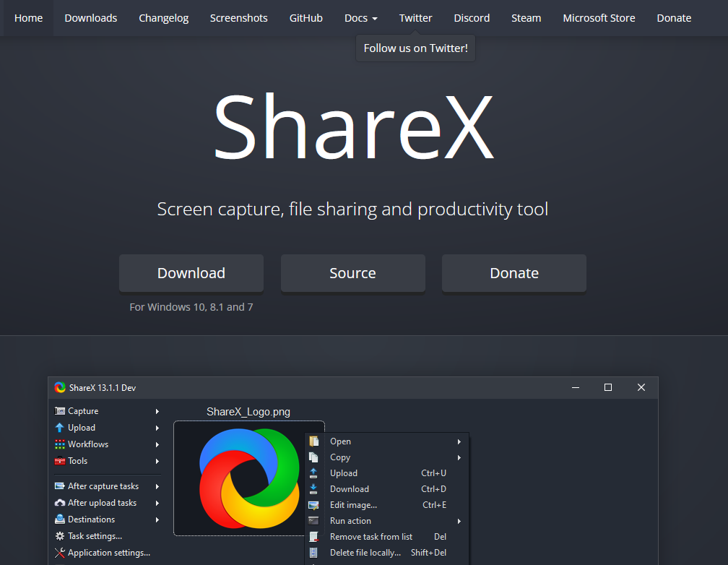Click the Download icon beside Ctrl+D entry
This screenshot has width=728, height=565.
click(x=314, y=489)
